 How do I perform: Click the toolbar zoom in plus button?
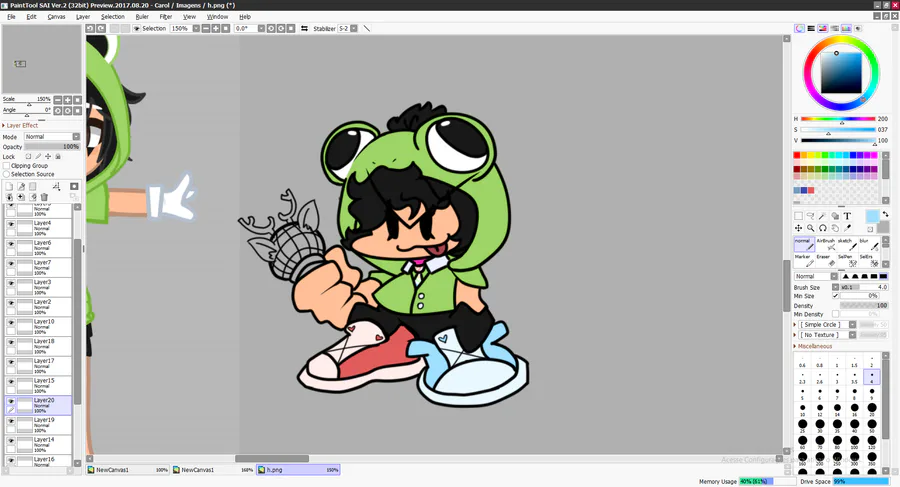pyautogui.click(x=216, y=28)
